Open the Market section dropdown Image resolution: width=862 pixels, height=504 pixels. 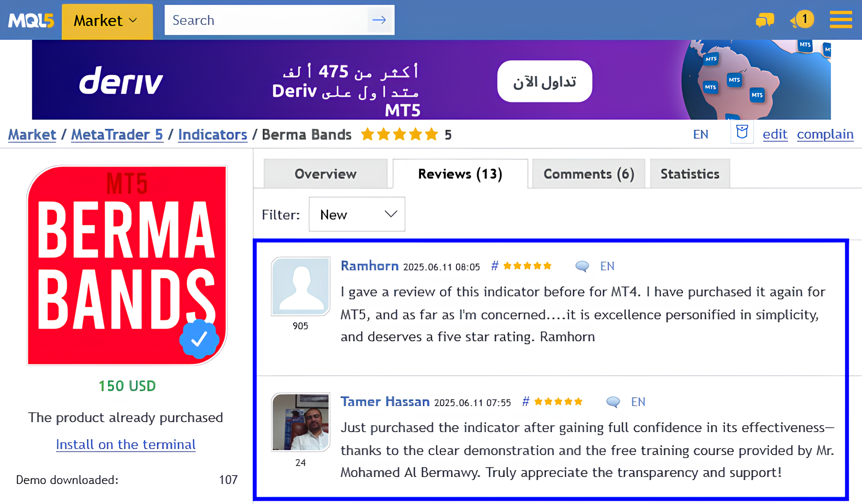click(x=107, y=20)
